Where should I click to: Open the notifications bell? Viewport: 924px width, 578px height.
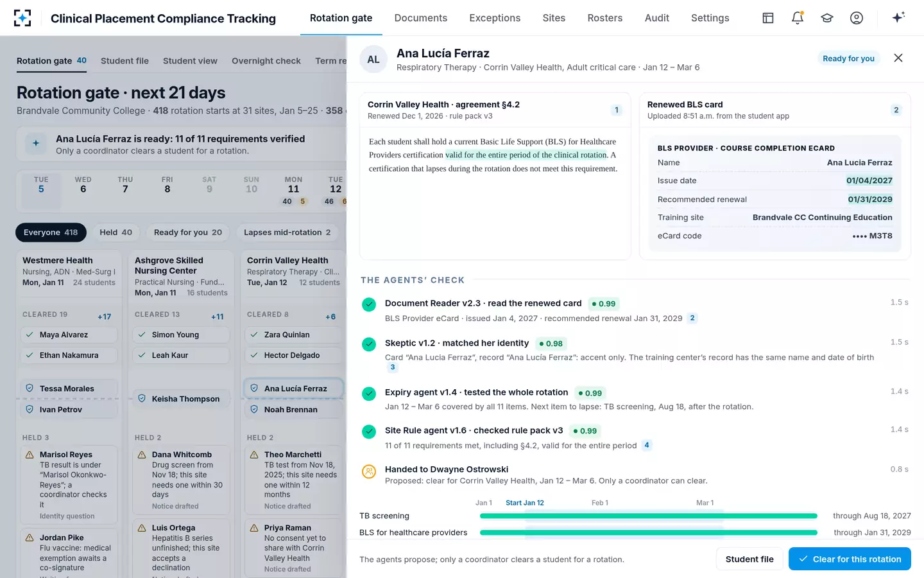[x=798, y=18]
